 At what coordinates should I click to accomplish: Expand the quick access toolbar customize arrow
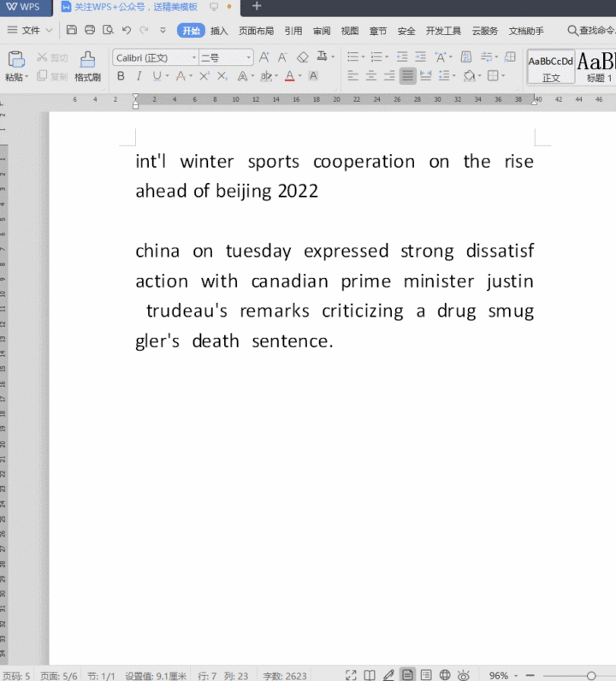pos(163,30)
